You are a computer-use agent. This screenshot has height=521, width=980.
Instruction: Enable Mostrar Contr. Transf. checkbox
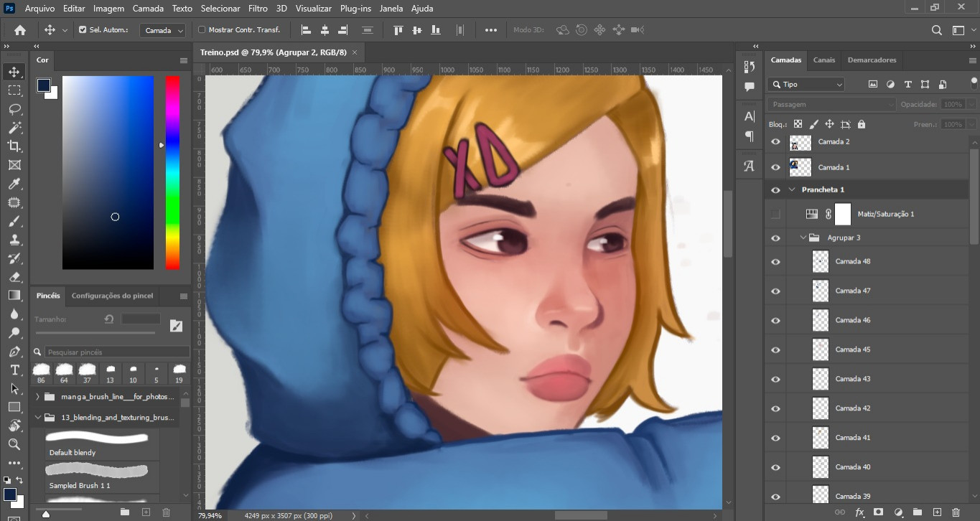pyautogui.click(x=202, y=30)
